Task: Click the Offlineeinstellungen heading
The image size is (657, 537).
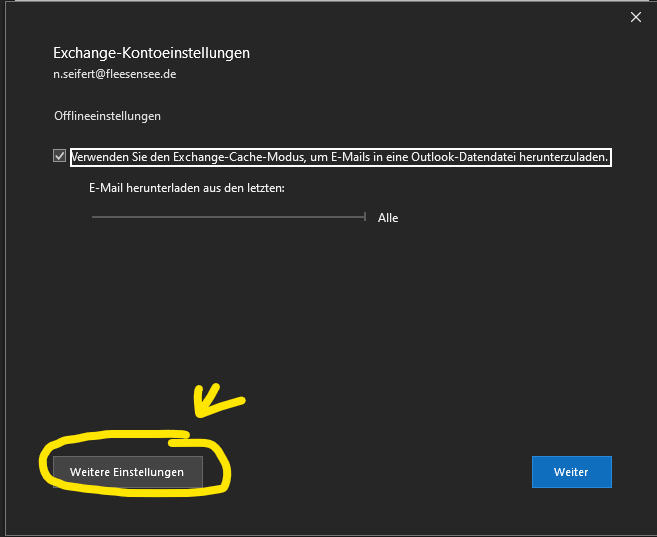Action: click(x=107, y=116)
